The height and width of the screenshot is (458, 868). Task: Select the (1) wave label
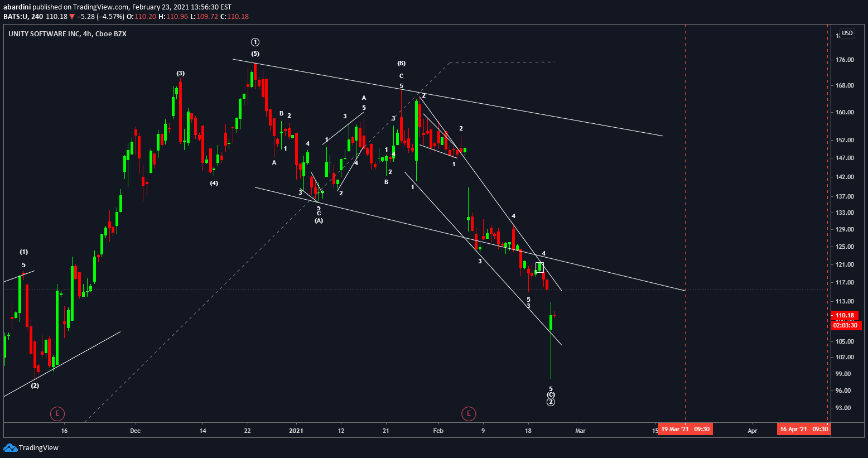[x=23, y=252]
